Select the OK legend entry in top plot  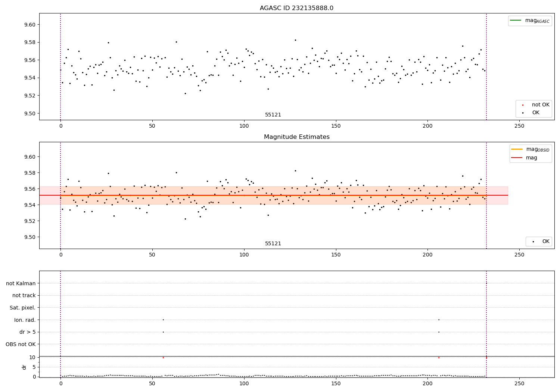534,113
